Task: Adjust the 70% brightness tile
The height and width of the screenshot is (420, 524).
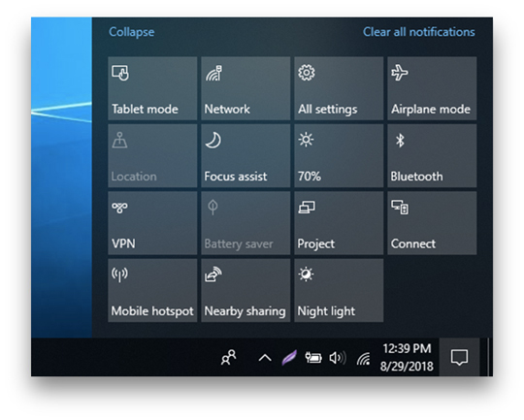Action: (339, 156)
